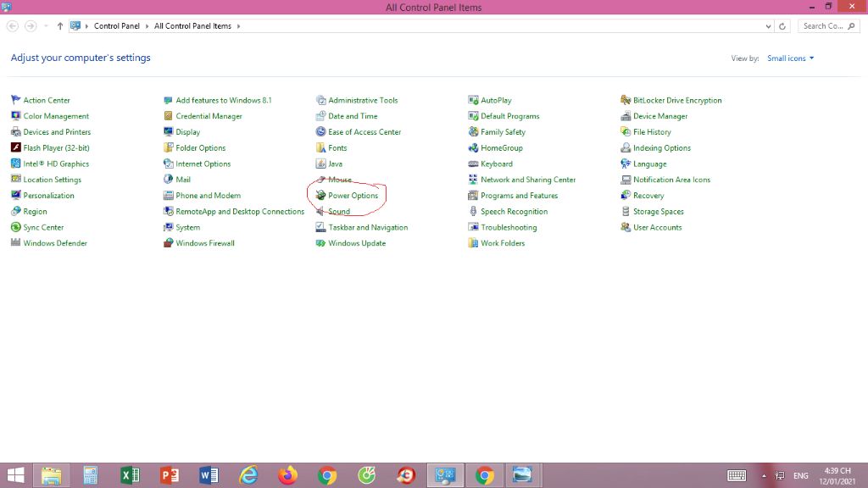This screenshot has width=868, height=488.
Task: Open Family Safety link
Action: coord(504,131)
